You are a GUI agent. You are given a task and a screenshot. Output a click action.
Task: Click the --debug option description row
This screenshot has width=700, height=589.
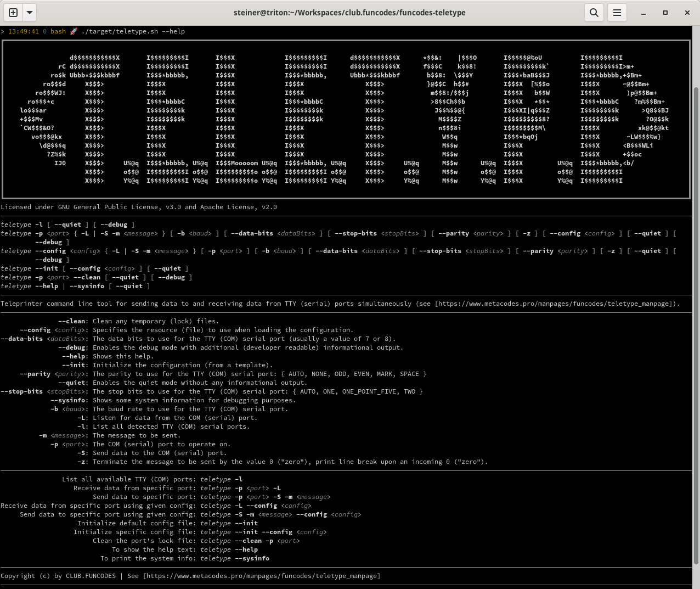click(x=230, y=347)
